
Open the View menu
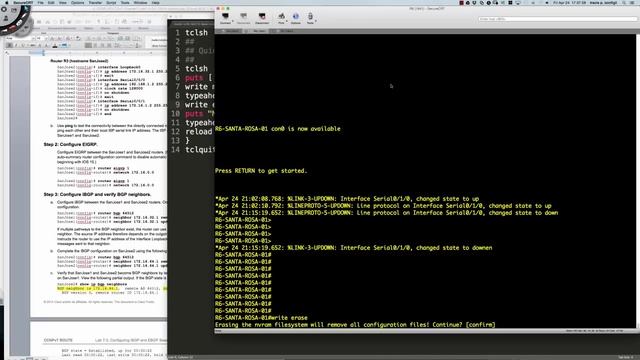[62, 2]
